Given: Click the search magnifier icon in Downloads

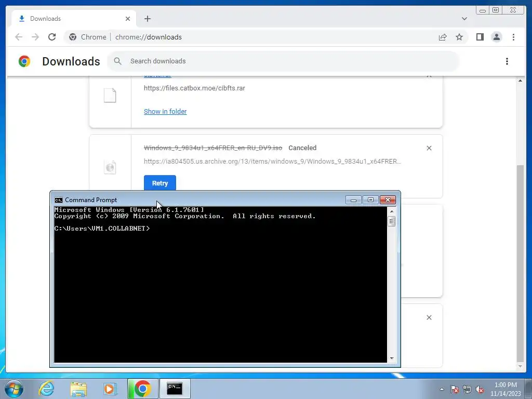Looking at the screenshot, I should [118, 61].
